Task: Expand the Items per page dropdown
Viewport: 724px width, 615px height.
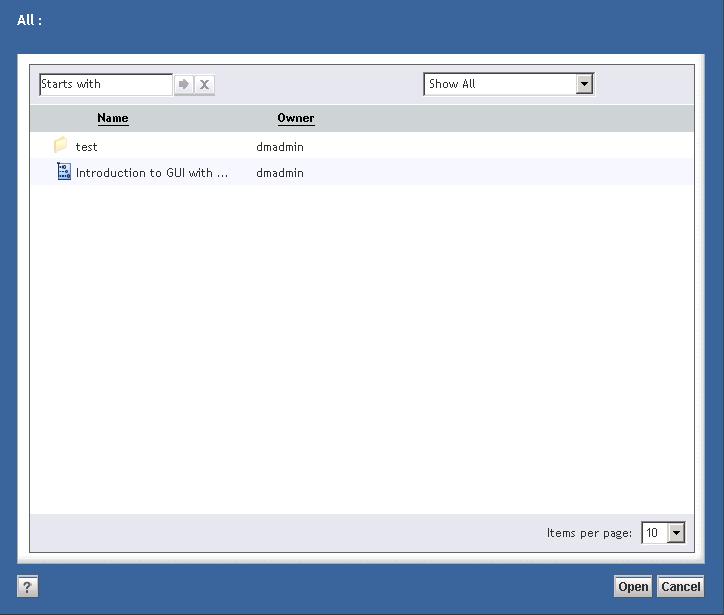Action: click(x=663, y=533)
